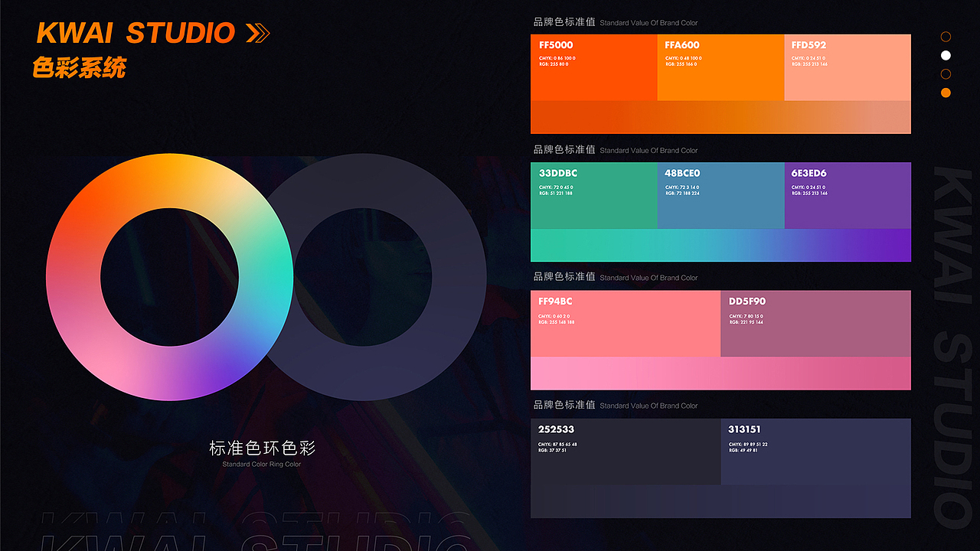Select the orange gradient bar below FF5000
The height and width of the screenshot is (551, 980).
[720, 117]
